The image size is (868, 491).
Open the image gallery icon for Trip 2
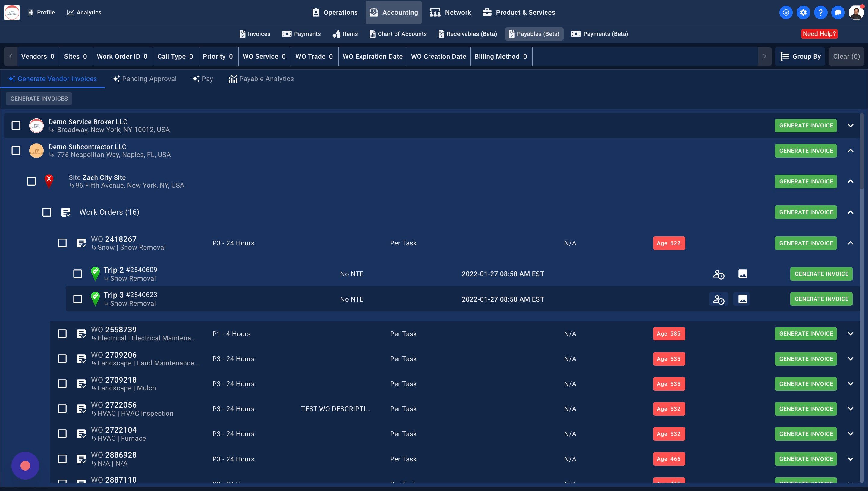743,274
